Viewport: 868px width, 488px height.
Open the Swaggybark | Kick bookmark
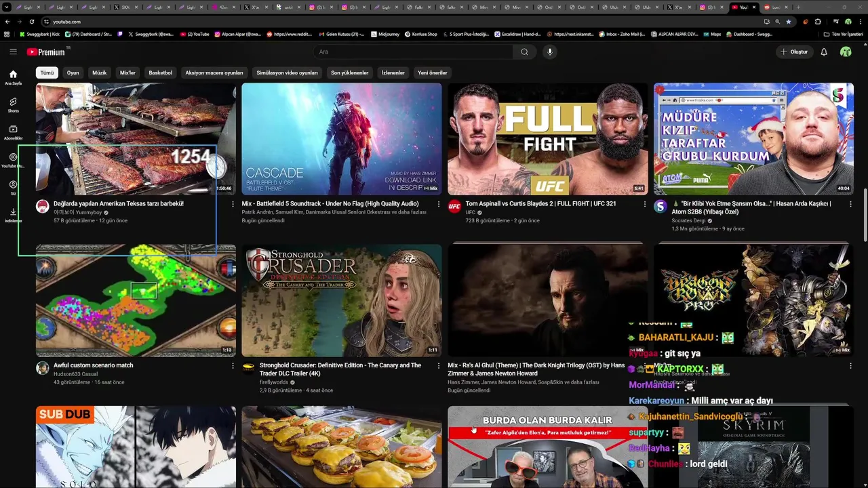pos(40,34)
